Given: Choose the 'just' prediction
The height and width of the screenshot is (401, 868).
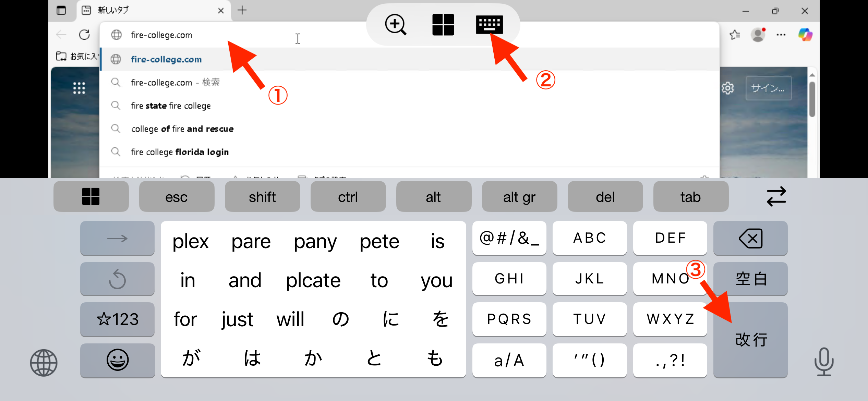Looking at the screenshot, I should coord(237,319).
